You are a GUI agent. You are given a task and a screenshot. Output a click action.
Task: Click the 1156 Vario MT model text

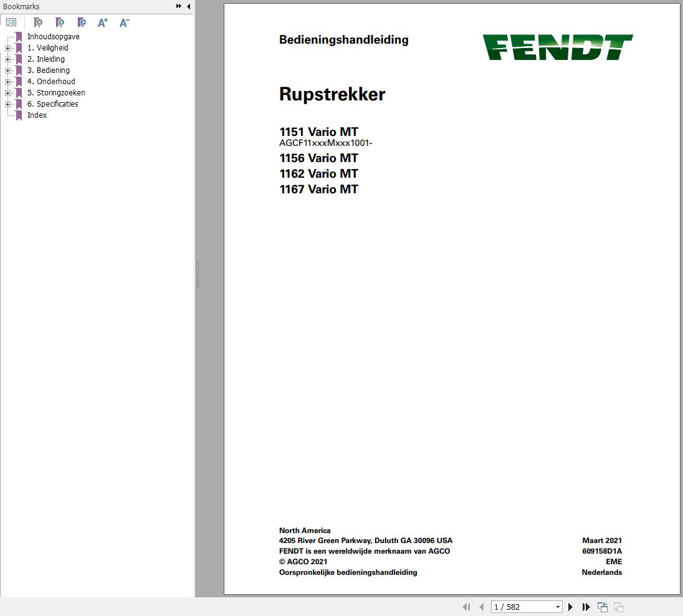tap(318, 158)
